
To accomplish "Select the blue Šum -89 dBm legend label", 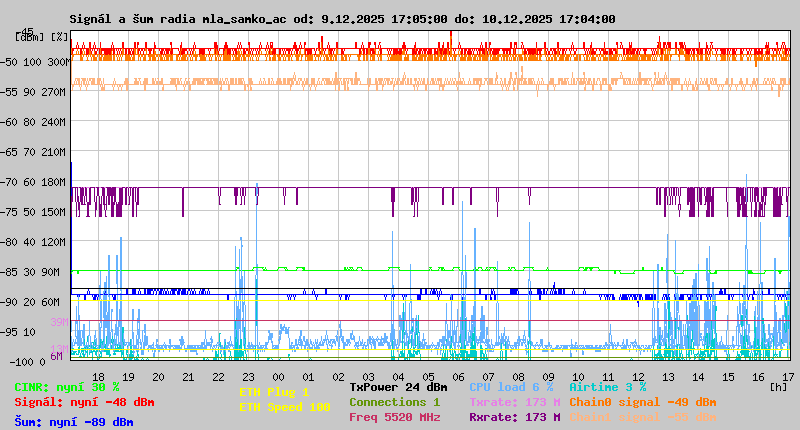I will [74, 421].
